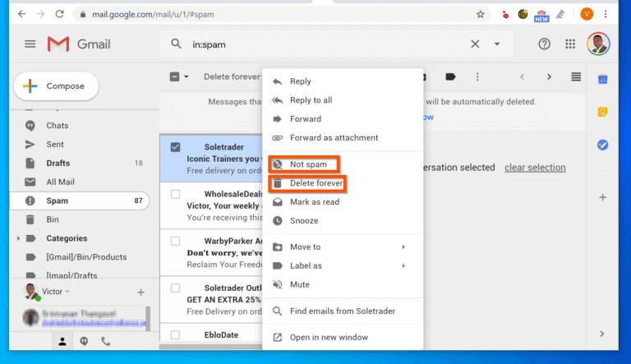The width and height of the screenshot is (631, 364).
Task: Open the All Mail folder
Action: (60, 182)
